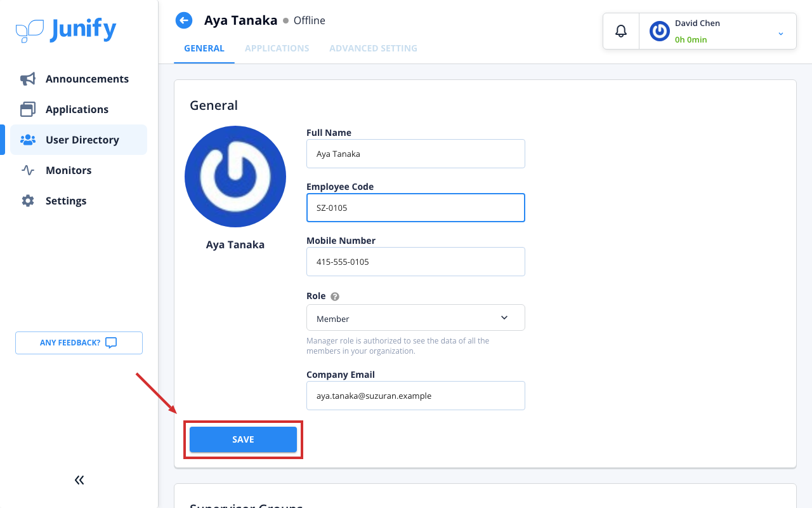
Task: Click the Applications window icon
Action: point(28,109)
